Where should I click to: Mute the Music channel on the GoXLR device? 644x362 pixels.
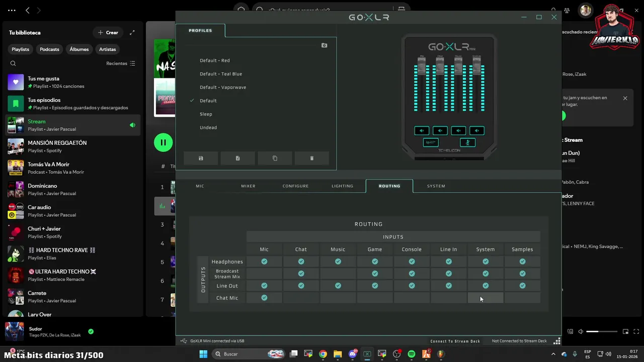pyautogui.click(x=458, y=131)
